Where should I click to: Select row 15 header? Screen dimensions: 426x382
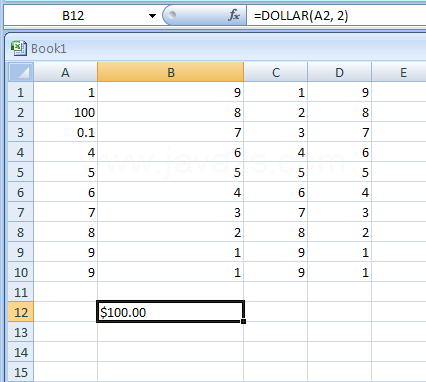click(21, 372)
